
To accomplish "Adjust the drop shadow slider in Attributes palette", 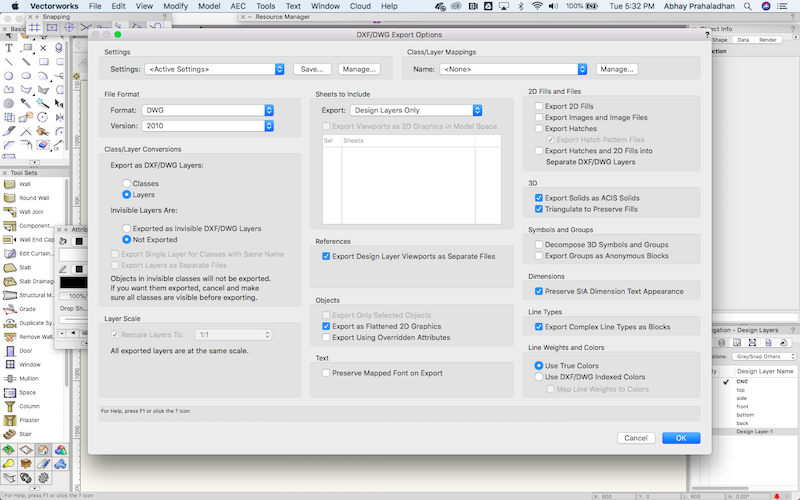I will (x=73, y=319).
